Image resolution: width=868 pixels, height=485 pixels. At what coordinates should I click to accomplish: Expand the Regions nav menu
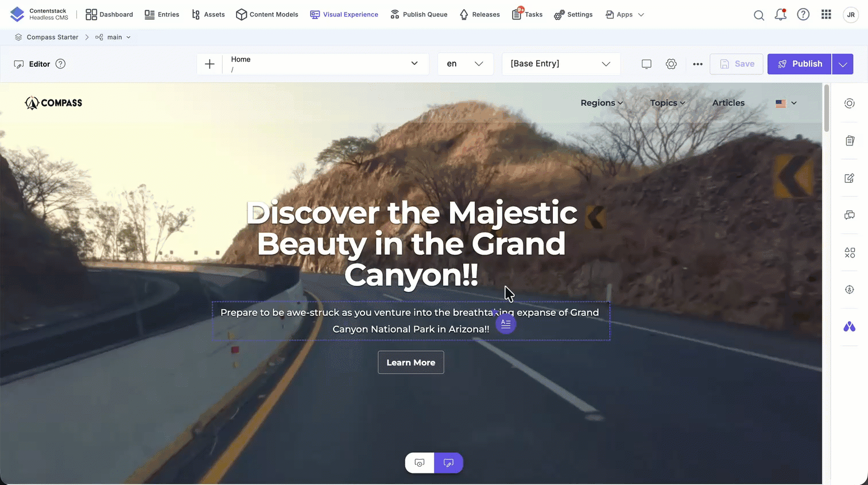pyautogui.click(x=602, y=103)
